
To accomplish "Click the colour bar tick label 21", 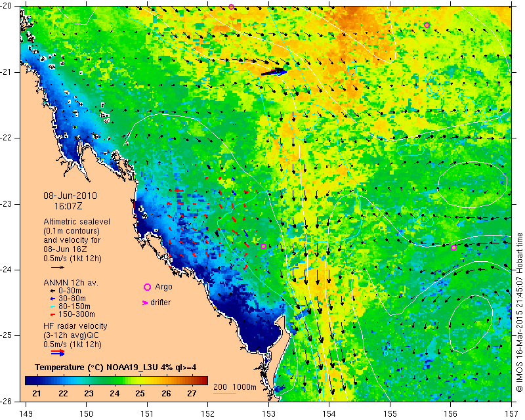I will tap(37, 394).
